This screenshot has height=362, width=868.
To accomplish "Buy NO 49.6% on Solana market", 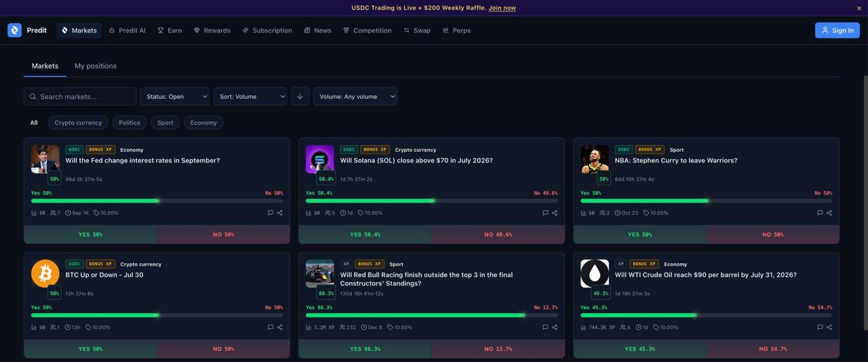I will 498,235.
